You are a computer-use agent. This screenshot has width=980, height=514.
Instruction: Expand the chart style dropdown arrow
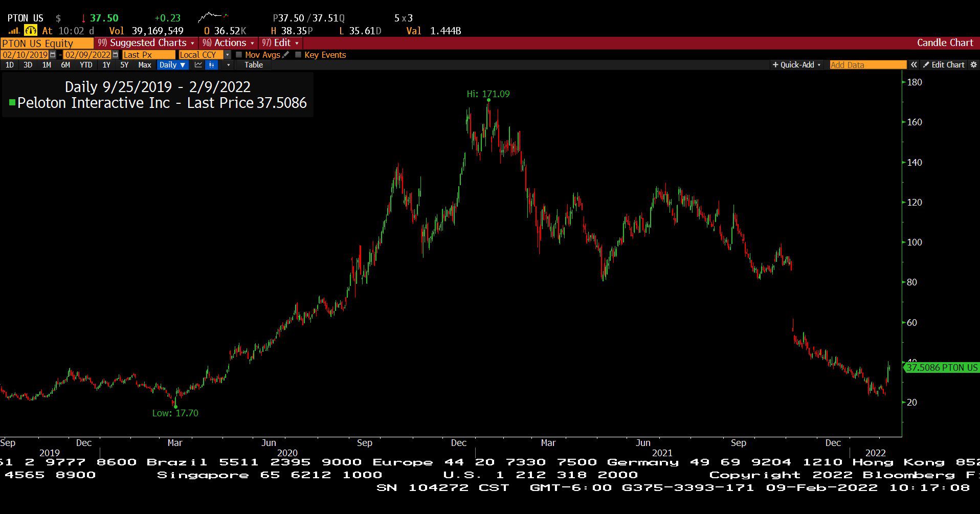pyautogui.click(x=228, y=65)
